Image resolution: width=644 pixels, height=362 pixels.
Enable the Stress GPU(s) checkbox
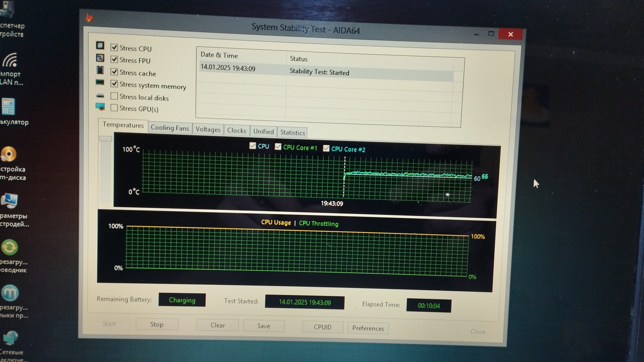(x=114, y=108)
